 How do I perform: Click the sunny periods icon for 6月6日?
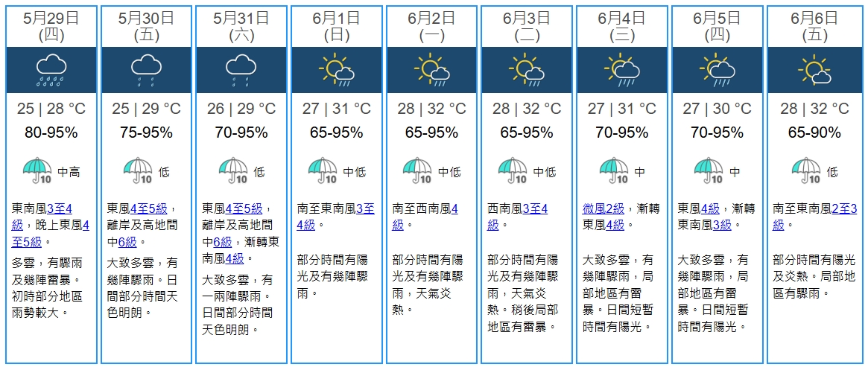[x=814, y=69]
